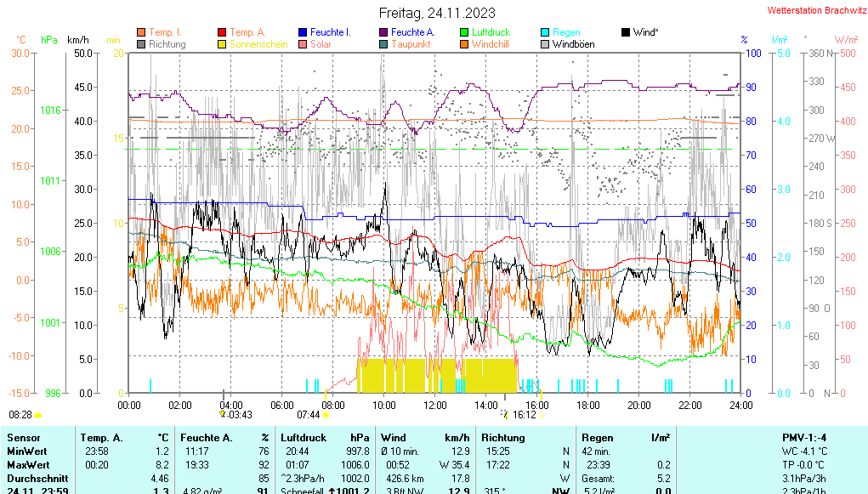Click the purple Feuchte A. legend box
This screenshot has height=494, width=868.
click(x=383, y=32)
